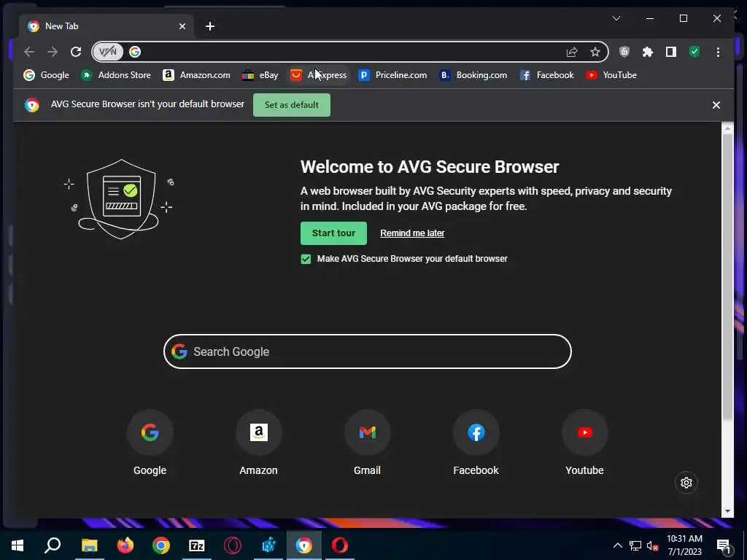Open File Explorer from taskbar
Image resolution: width=747 pixels, height=560 pixels.
[x=89, y=545]
